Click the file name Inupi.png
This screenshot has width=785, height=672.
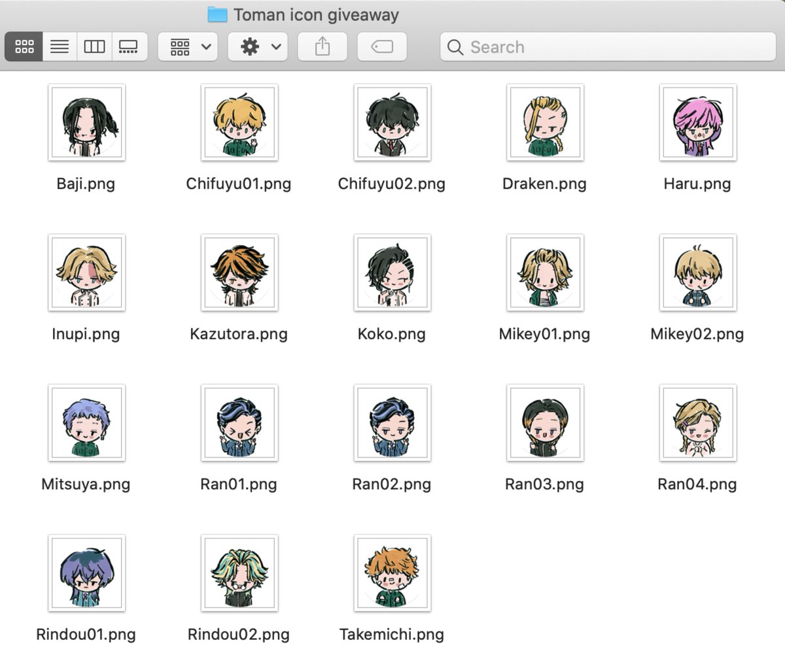tap(86, 334)
